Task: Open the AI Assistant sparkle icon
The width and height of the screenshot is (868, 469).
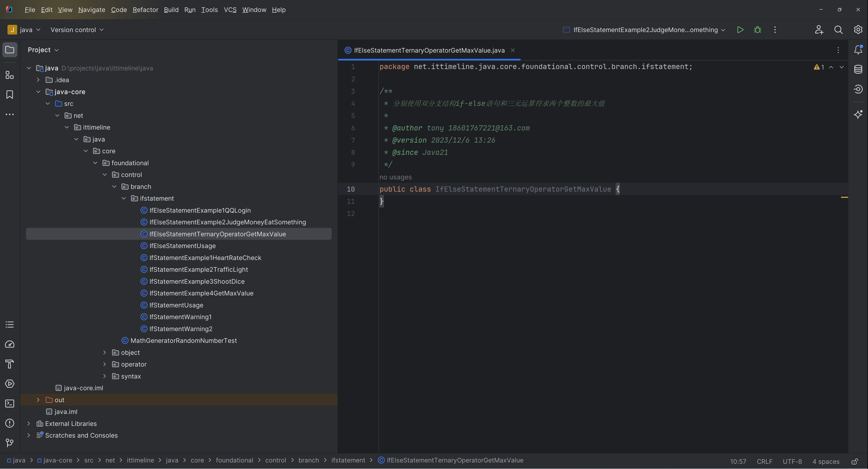Action: (858, 114)
